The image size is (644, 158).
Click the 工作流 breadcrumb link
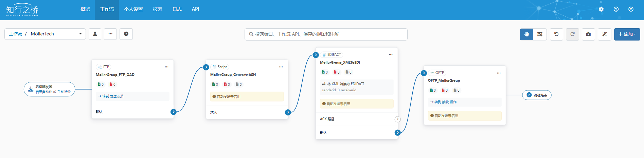[x=15, y=34]
